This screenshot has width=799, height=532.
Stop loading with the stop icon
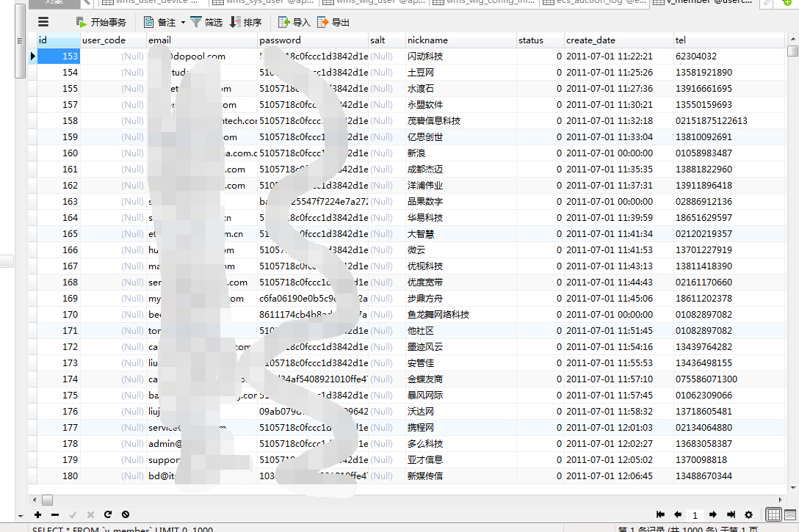point(126,514)
